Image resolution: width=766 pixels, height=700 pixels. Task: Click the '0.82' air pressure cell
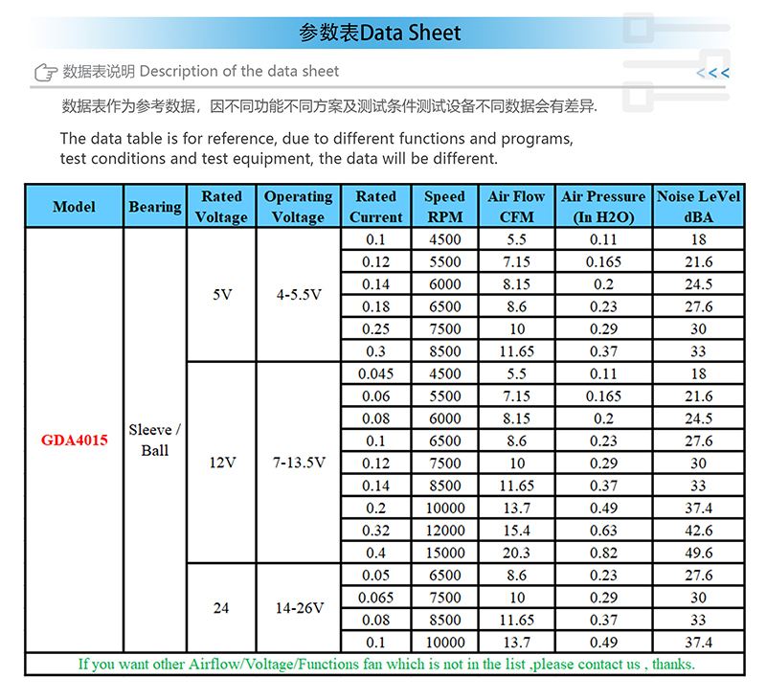pos(603,553)
